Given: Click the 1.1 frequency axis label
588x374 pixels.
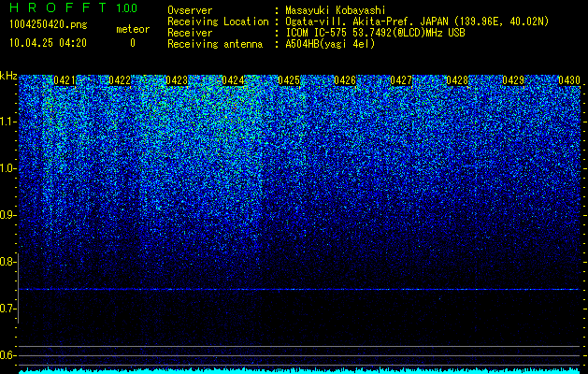Looking at the screenshot, I should click(8, 122).
